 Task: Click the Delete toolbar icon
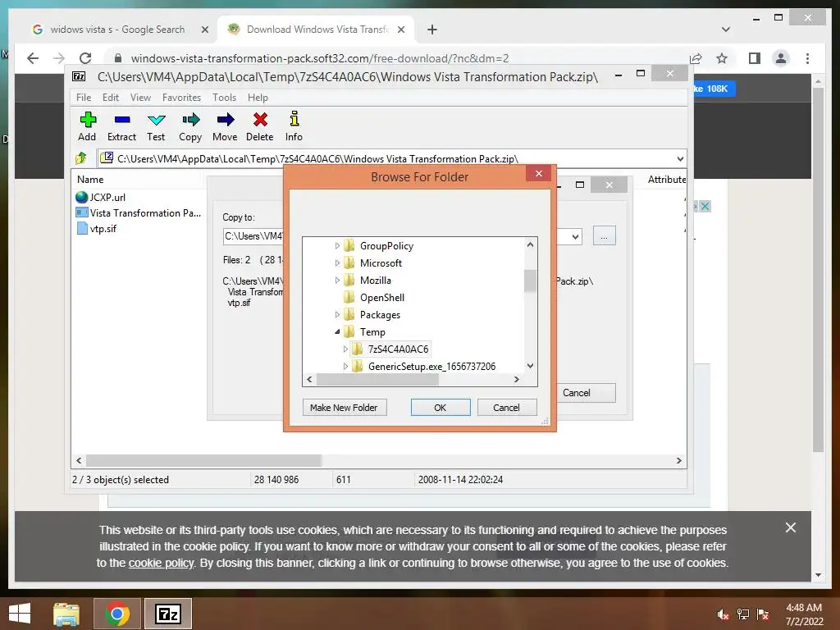pyautogui.click(x=260, y=120)
